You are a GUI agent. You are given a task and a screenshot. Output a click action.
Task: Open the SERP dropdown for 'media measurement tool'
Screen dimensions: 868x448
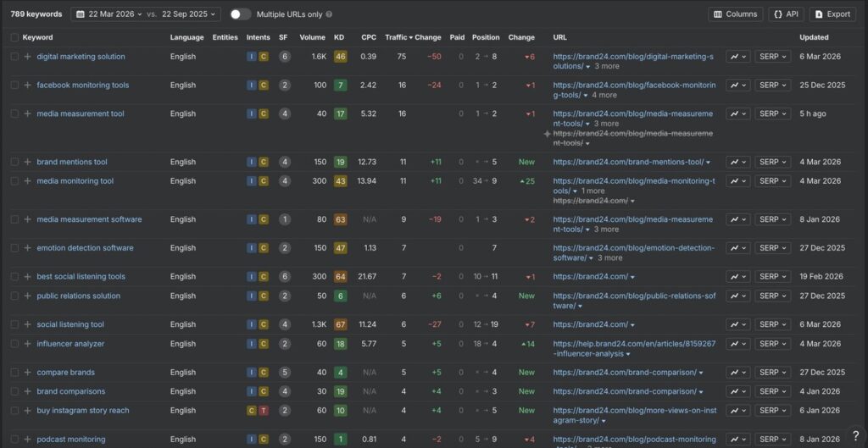(772, 113)
